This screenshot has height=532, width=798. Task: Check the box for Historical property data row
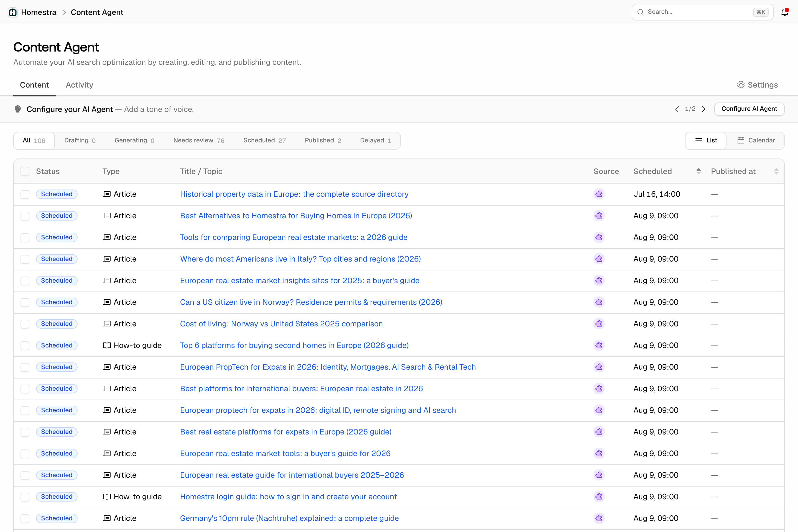(x=25, y=195)
